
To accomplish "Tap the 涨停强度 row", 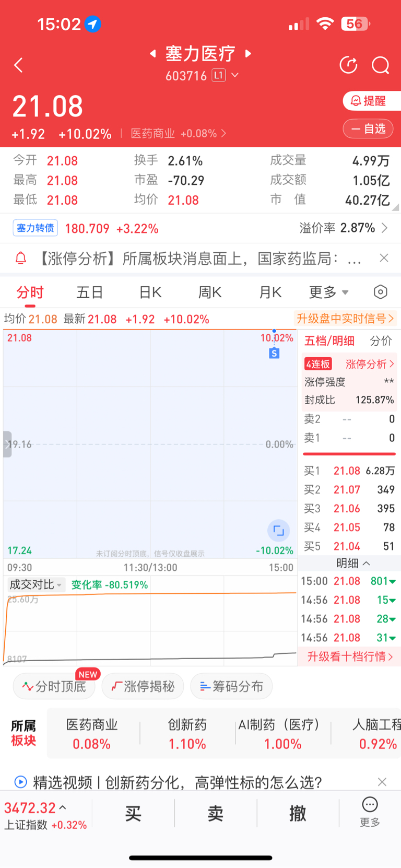I will pyautogui.click(x=349, y=382).
